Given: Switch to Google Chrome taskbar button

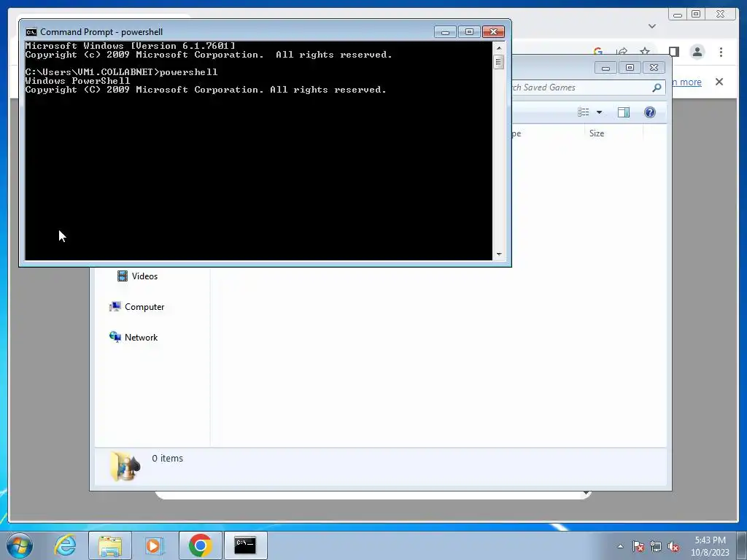Looking at the screenshot, I should (x=200, y=545).
